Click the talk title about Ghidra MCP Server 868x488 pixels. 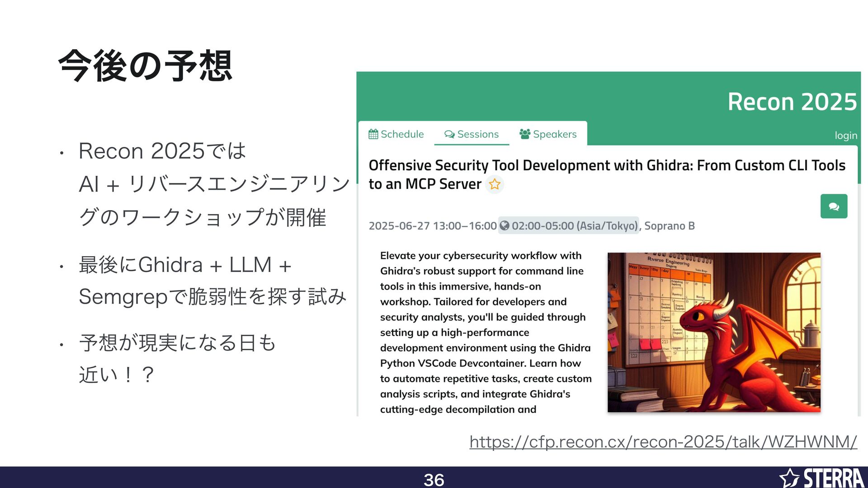[x=607, y=175]
